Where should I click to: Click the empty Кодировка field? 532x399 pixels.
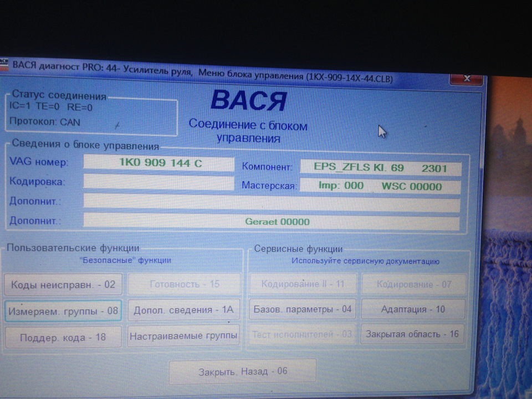click(159, 182)
